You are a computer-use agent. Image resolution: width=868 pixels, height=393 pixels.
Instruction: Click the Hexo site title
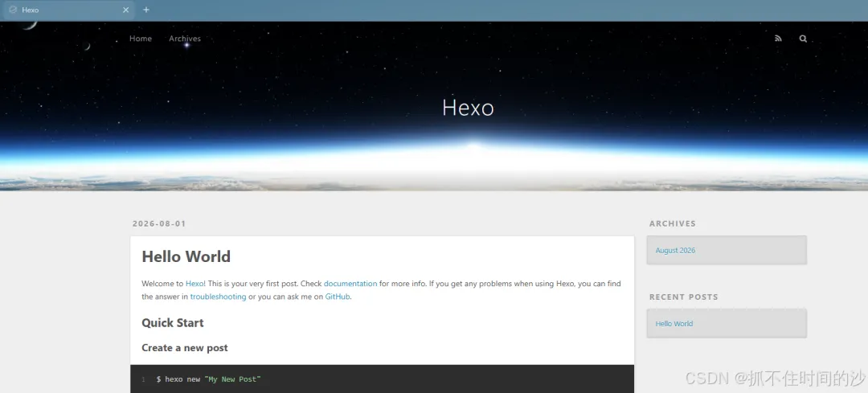tap(468, 108)
